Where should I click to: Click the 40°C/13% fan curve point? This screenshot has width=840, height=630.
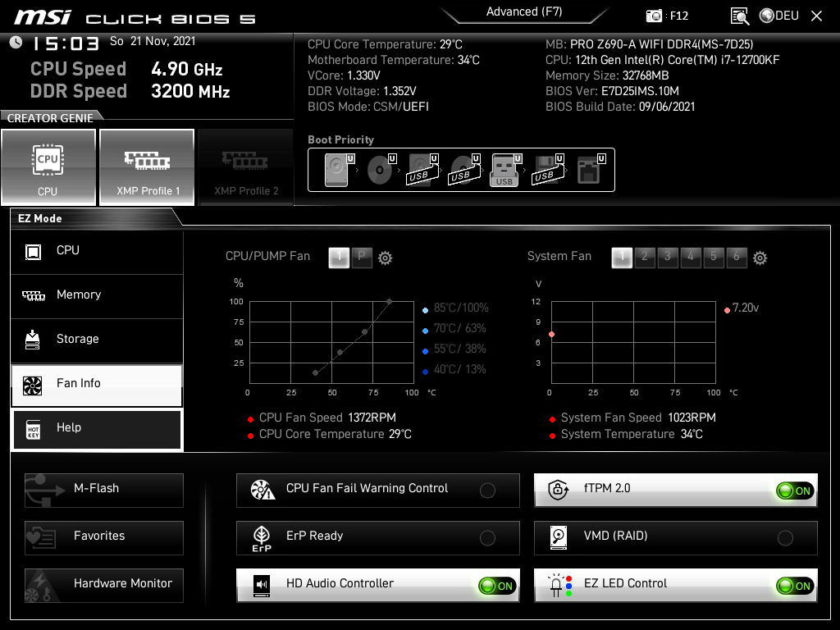point(316,372)
